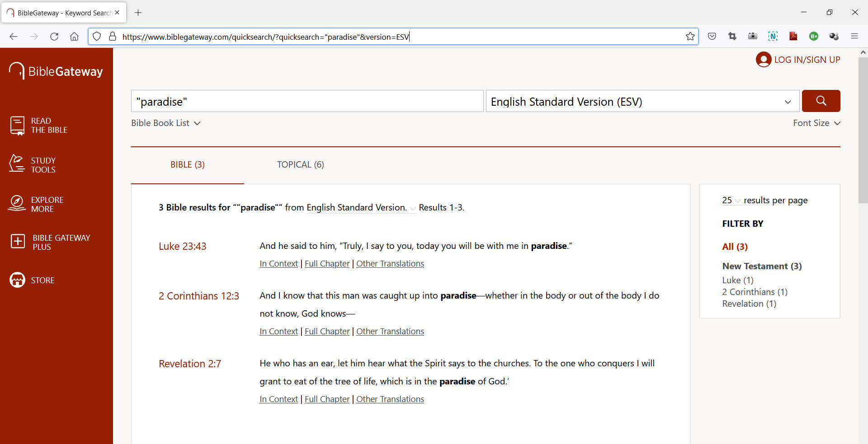Switch to the TOPICAL (6) tab

pos(300,164)
